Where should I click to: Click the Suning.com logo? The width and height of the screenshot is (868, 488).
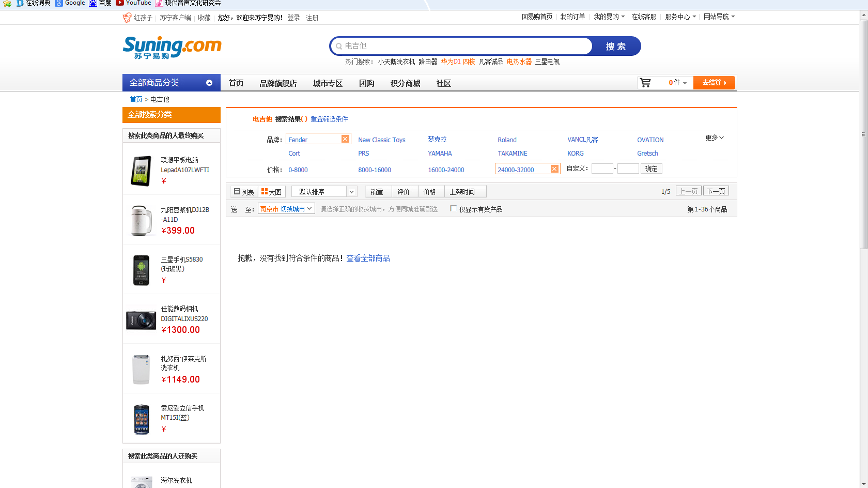(x=172, y=48)
